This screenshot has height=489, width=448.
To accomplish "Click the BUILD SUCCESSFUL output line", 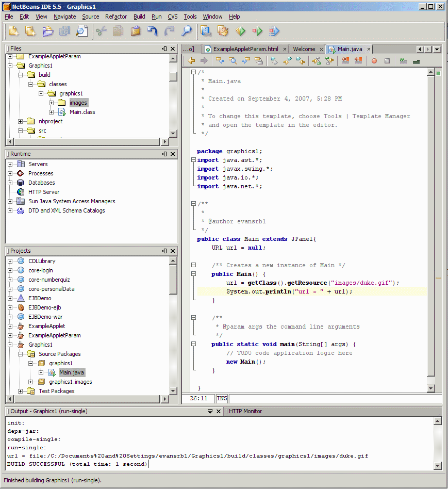I will (x=77, y=464).
